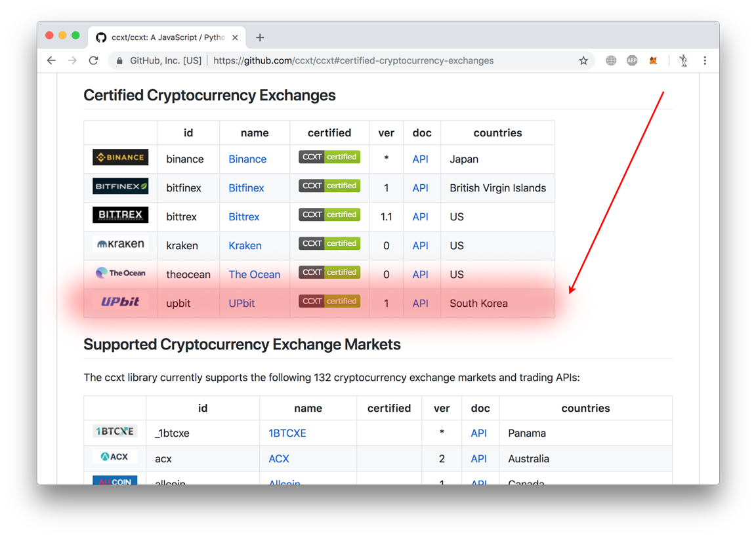Click the globe extension icon in the toolbar

610,60
